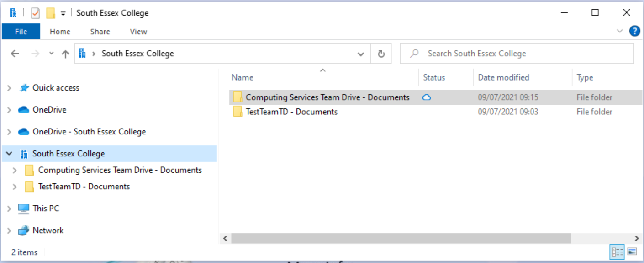Expand Network in navigation pane

click(x=9, y=231)
